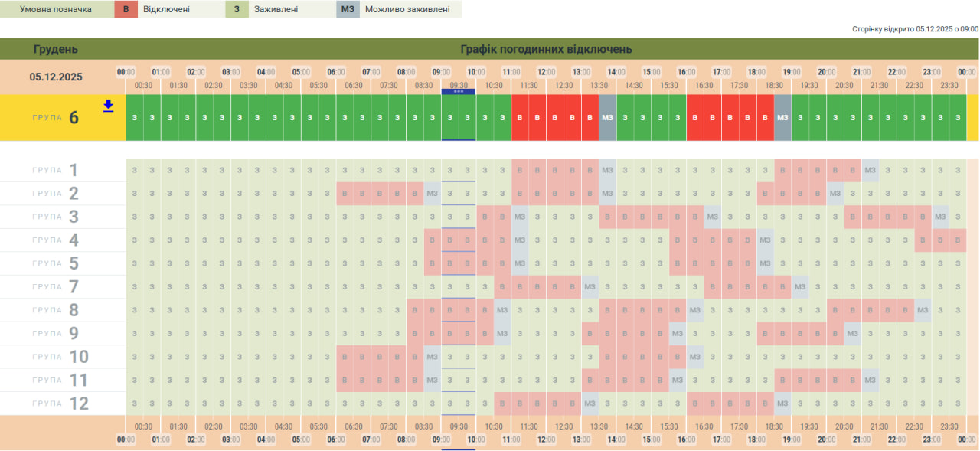Open the Група 8 schedule row
Viewport: 980px width, 451px height.
click(57, 310)
